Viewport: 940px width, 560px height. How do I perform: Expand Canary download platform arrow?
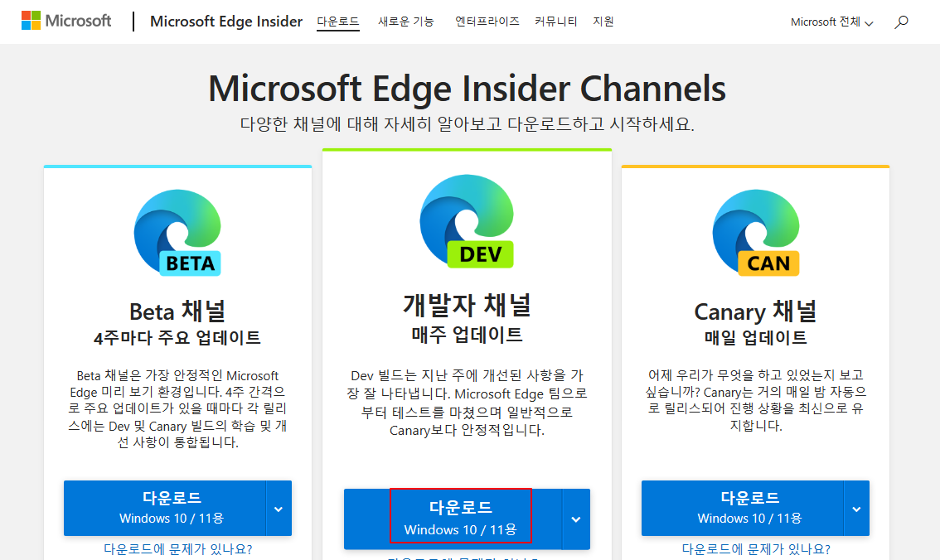pos(856,509)
